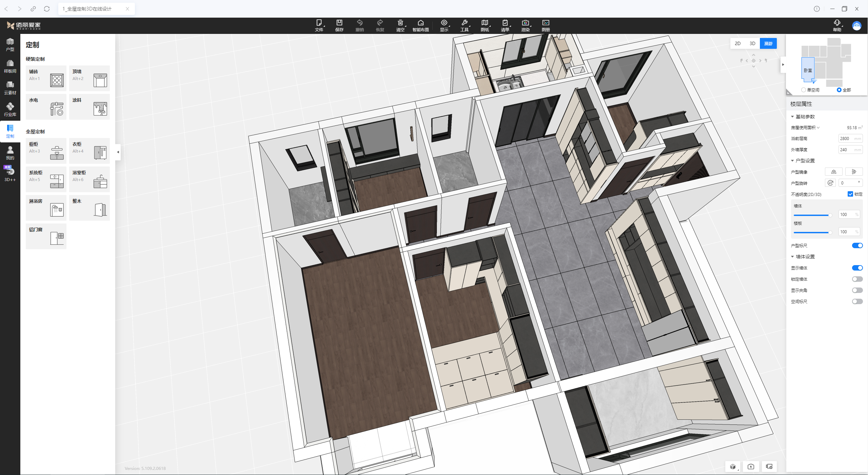Click the horizontal 户型镜像 mirror icon

pos(833,172)
